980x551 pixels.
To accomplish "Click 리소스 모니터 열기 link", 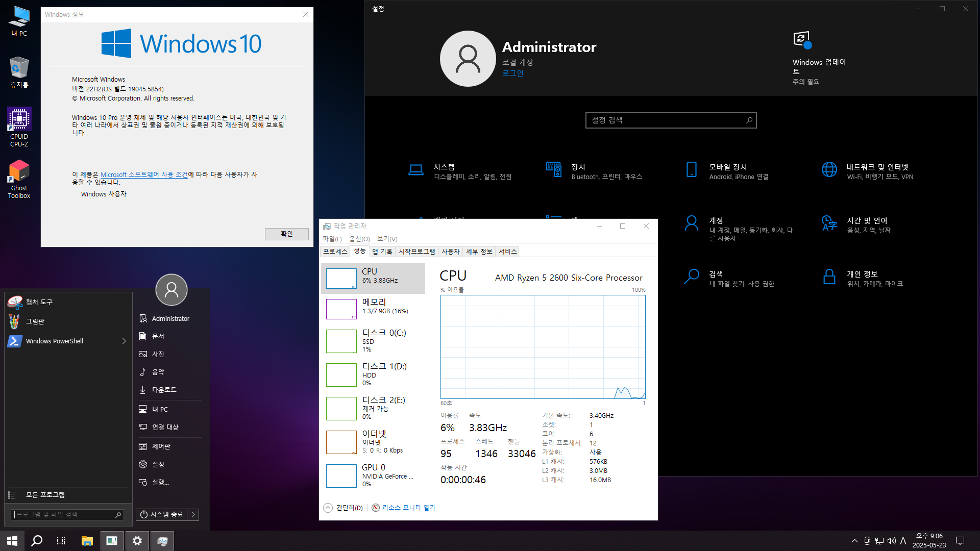I will pos(408,508).
